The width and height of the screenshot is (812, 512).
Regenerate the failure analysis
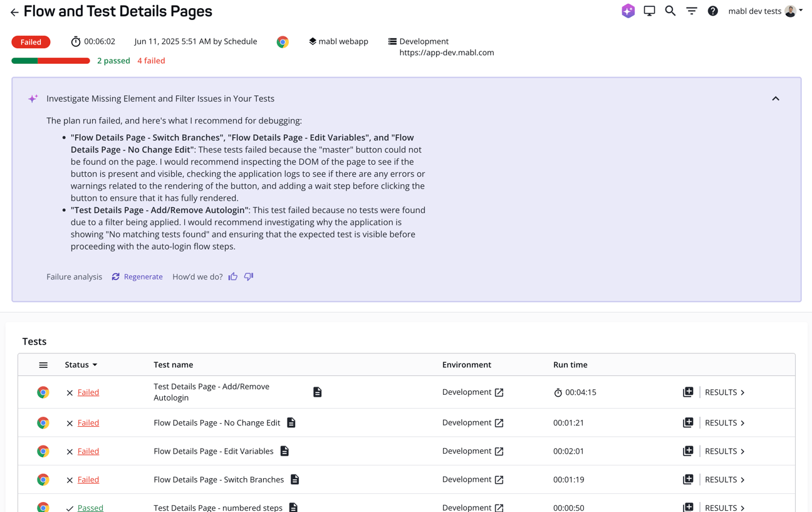pyautogui.click(x=137, y=276)
